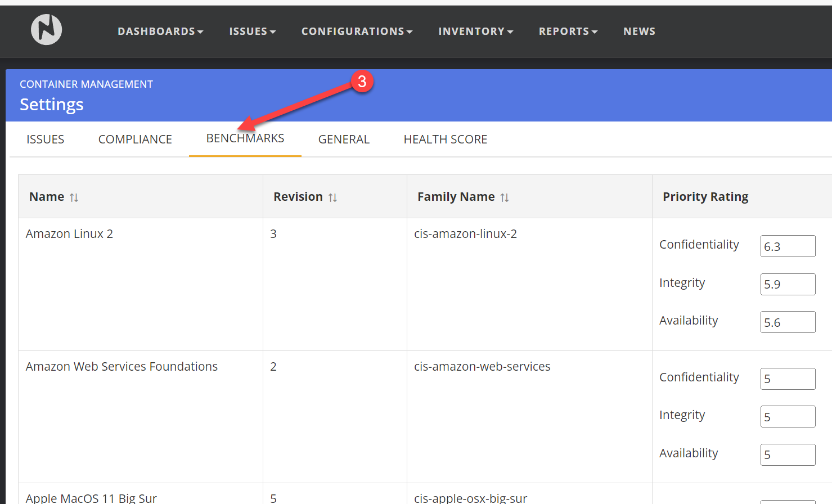
Task: Open the General settings tab
Action: pyautogui.click(x=344, y=139)
